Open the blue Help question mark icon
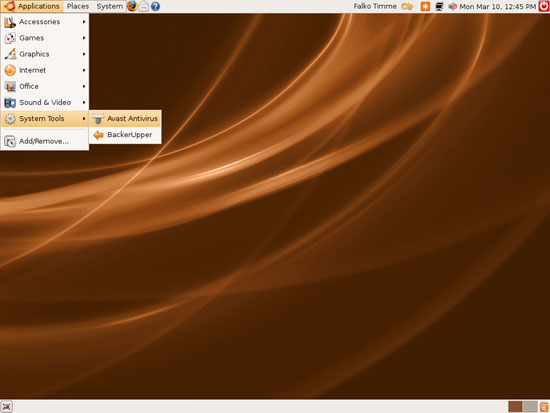550x413 pixels. tap(155, 6)
